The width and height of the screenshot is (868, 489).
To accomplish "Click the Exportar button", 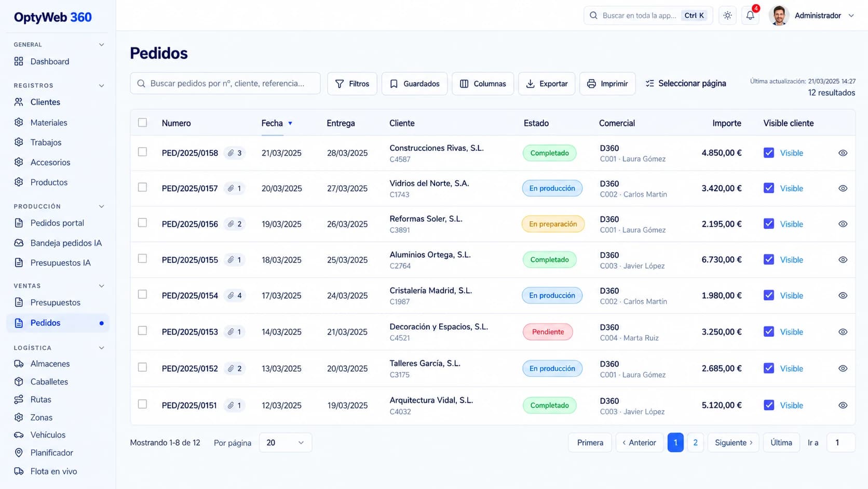I will pos(547,84).
